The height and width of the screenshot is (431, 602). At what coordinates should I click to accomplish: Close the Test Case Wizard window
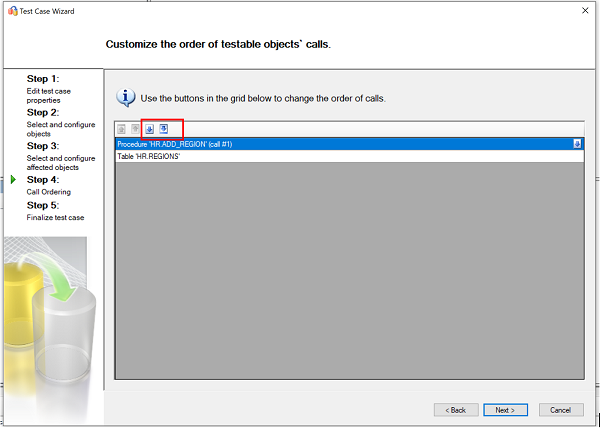coord(585,11)
